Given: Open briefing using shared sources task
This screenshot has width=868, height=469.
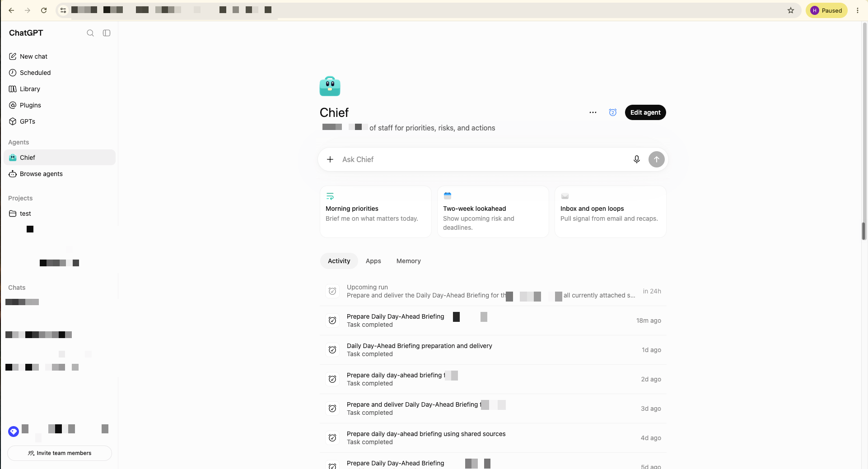Looking at the screenshot, I should (493, 438).
